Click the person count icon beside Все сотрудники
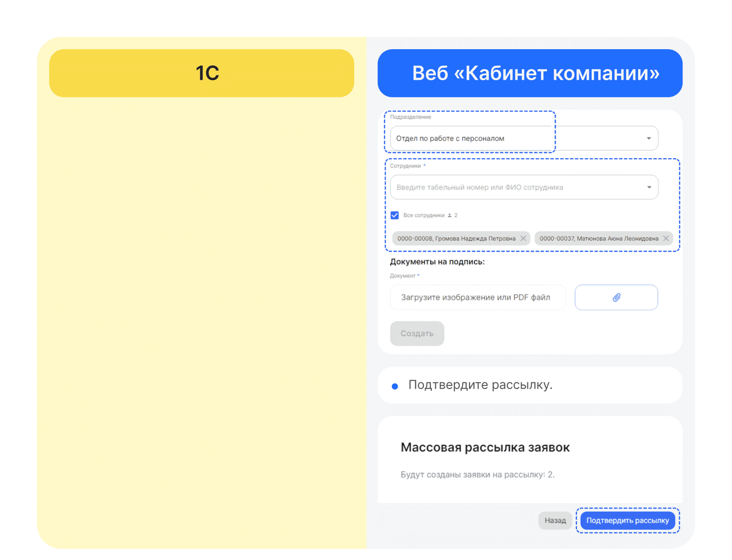Image resolution: width=732 pixels, height=560 pixels. pyautogui.click(x=449, y=215)
